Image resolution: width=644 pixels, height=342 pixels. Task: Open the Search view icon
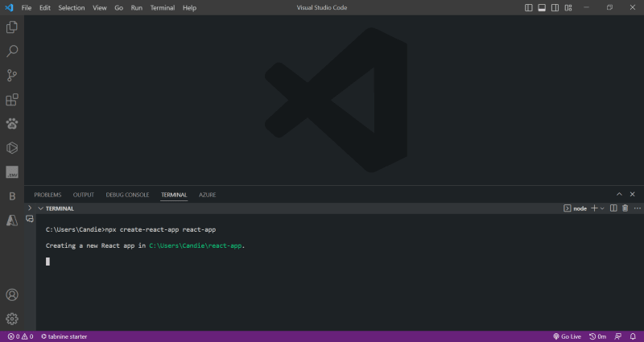[x=12, y=52]
